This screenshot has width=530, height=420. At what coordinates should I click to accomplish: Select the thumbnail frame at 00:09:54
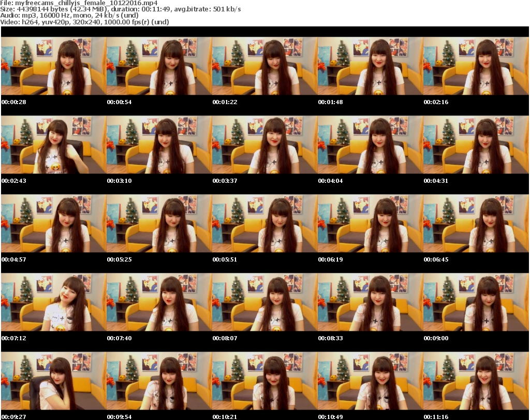(x=159, y=381)
